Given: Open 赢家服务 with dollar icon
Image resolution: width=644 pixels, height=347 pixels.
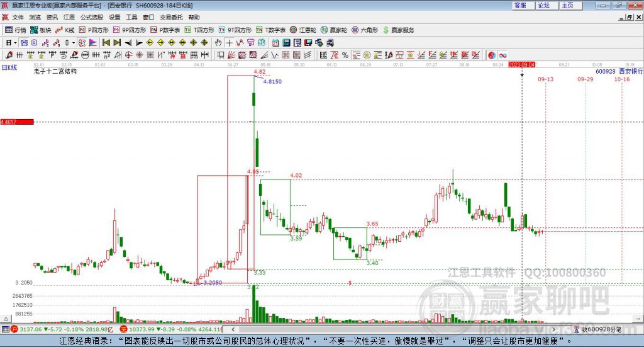Looking at the screenshot, I should (398, 30).
